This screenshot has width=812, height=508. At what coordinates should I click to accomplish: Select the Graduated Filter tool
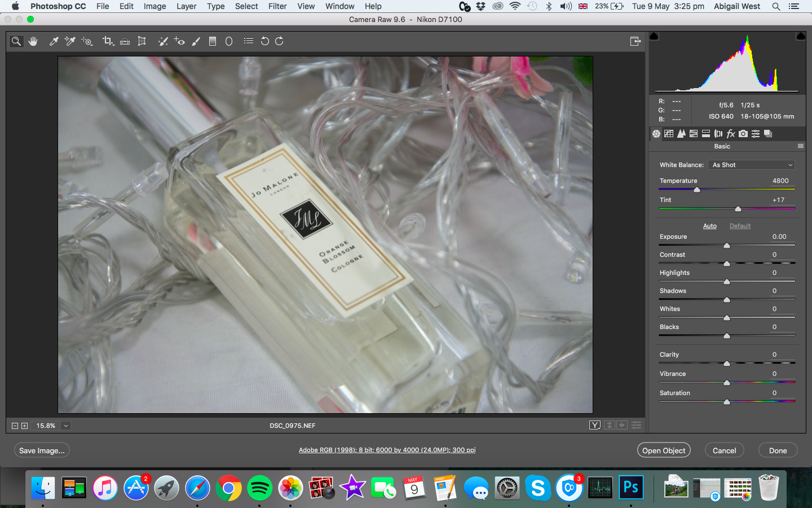tap(213, 41)
